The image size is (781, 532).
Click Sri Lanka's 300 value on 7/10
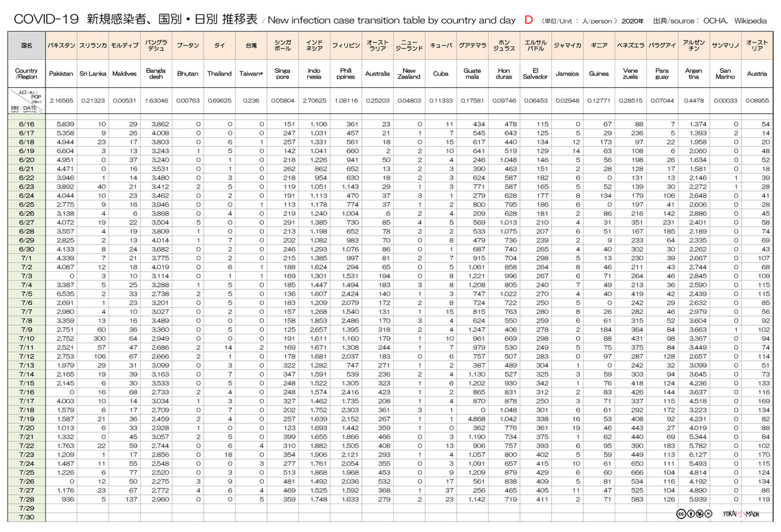[x=100, y=339]
